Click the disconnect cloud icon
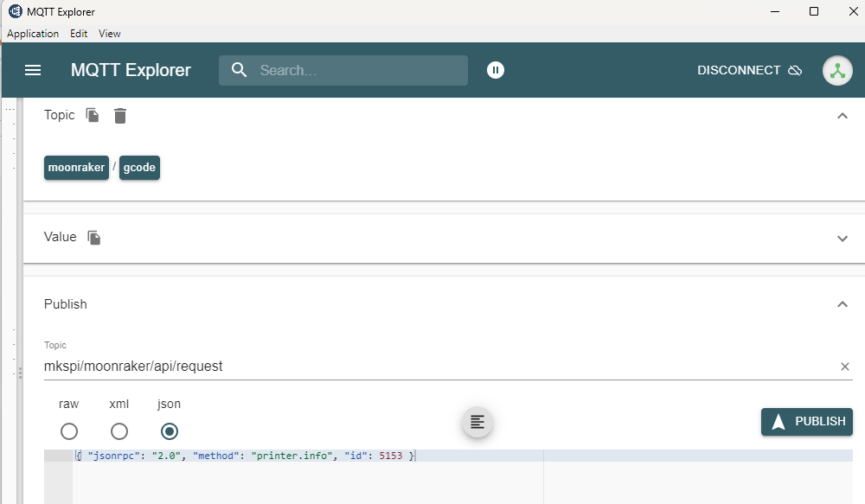The height and width of the screenshot is (504, 865). point(795,70)
